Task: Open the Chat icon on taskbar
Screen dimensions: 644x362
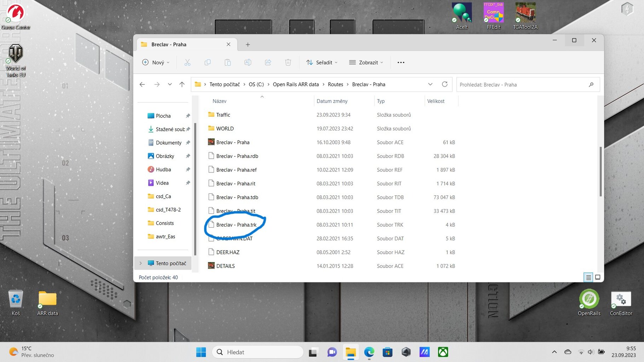Action: point(332,352)
